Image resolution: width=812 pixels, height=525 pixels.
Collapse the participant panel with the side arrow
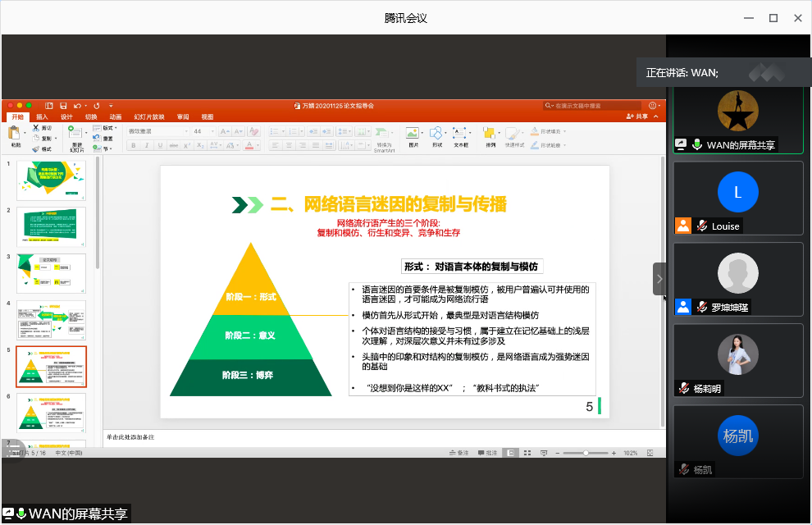click(x=659, y=279)
